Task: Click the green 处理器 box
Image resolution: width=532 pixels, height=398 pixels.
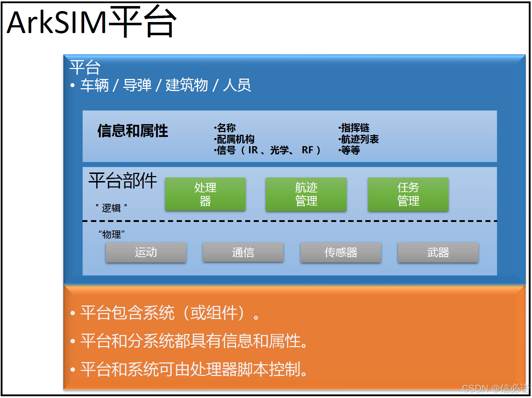Action: 205,194
